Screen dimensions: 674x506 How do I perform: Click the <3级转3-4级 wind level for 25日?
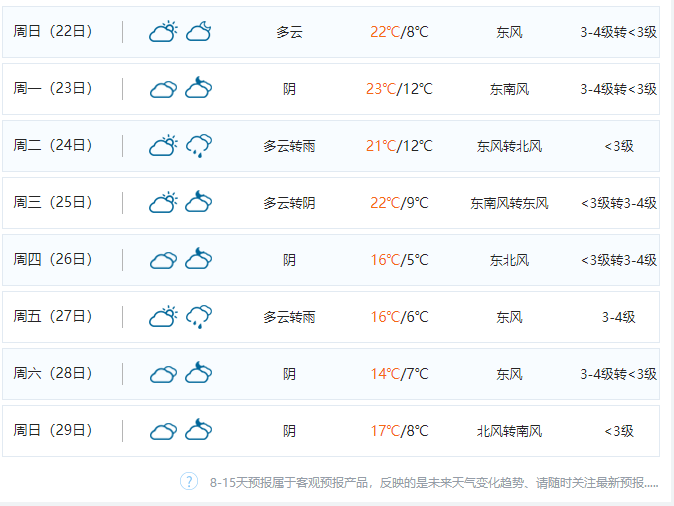tap(619, 203)
